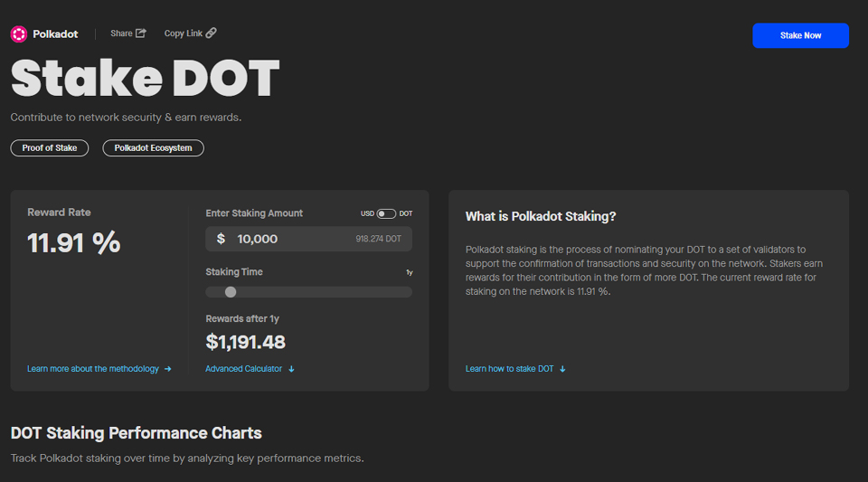Select the Proof of Stake tag
Screen dimensions: 868x482
(x=50, y=147)
